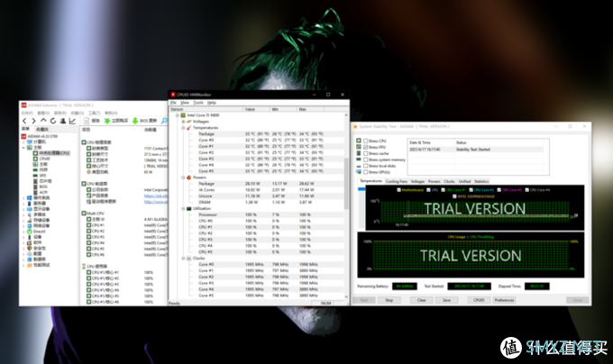
Task: Click icon beside Stress CPU checkbox
Action: (359, 141)
